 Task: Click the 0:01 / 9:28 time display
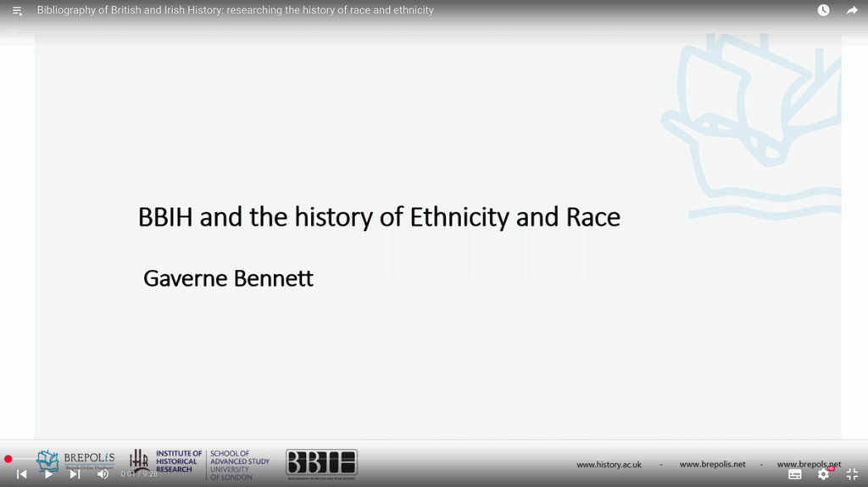pyautogui.click(x=139, y=474)
